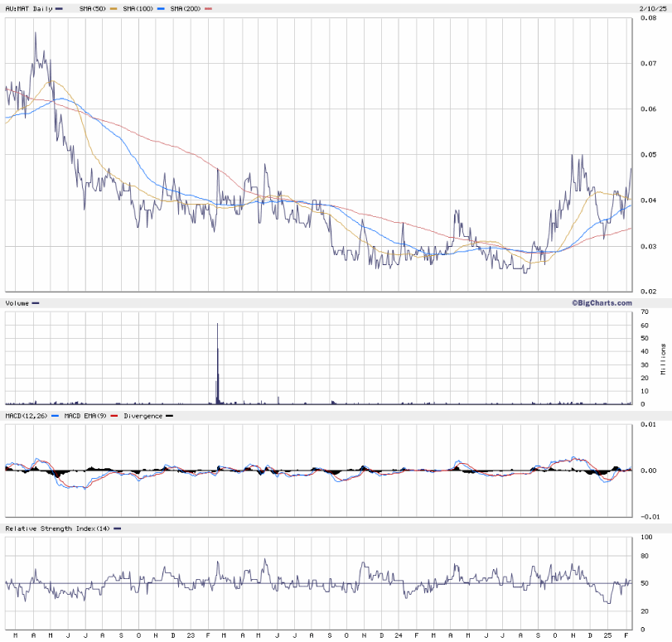
Task: Click the '24' year marker on time axis
Action: pos(400,635)
